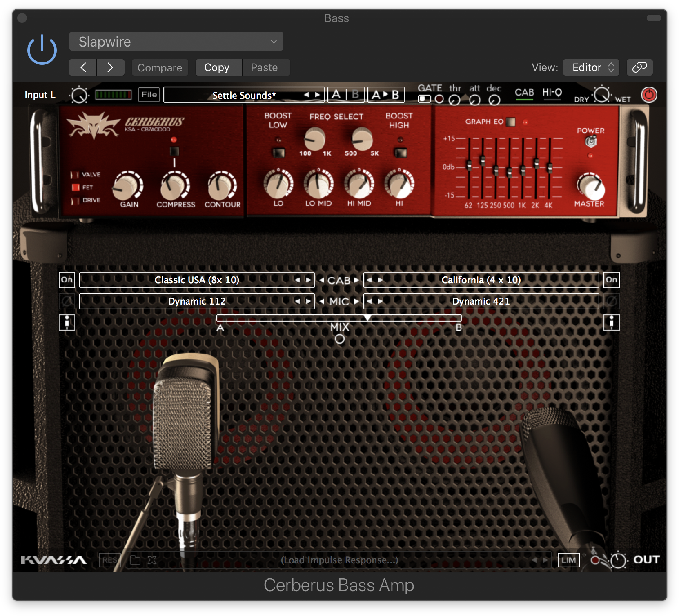Click the RES button
Screen dimensions: 679x616
[x=109, y=560]
